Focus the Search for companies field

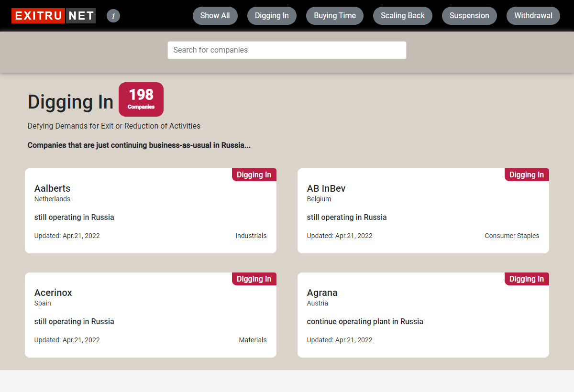coord(287,50)
